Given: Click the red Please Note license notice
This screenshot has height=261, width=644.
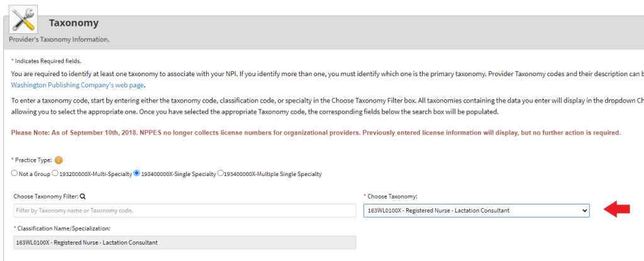Looking at the screenshot, I should coord(316,133).
